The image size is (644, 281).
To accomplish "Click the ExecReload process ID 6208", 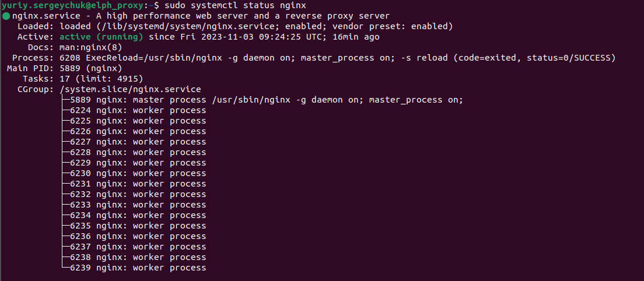I will pos(70,58).
